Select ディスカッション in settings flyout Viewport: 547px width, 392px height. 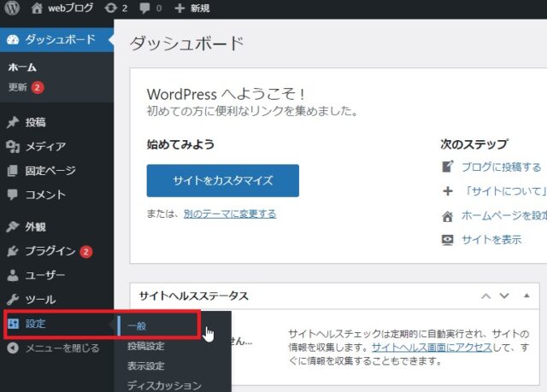(164, 385)
